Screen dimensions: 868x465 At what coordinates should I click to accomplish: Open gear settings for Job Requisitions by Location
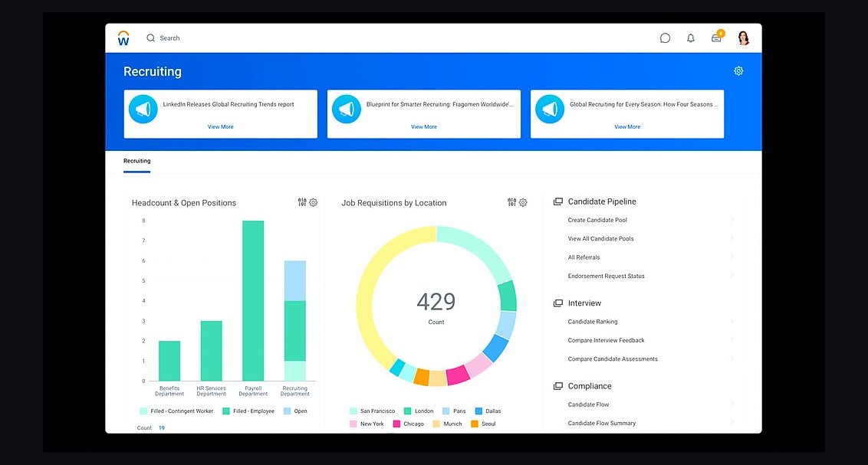pos(523,202)
